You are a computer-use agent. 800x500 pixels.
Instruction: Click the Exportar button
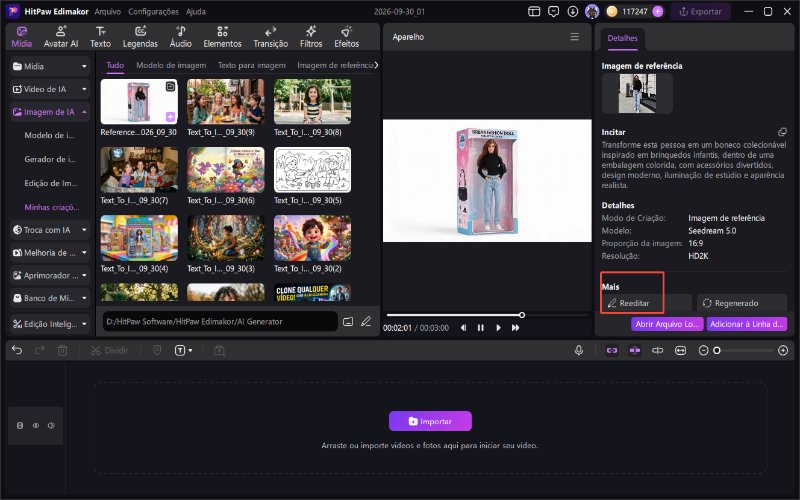(x=701, y=11)
